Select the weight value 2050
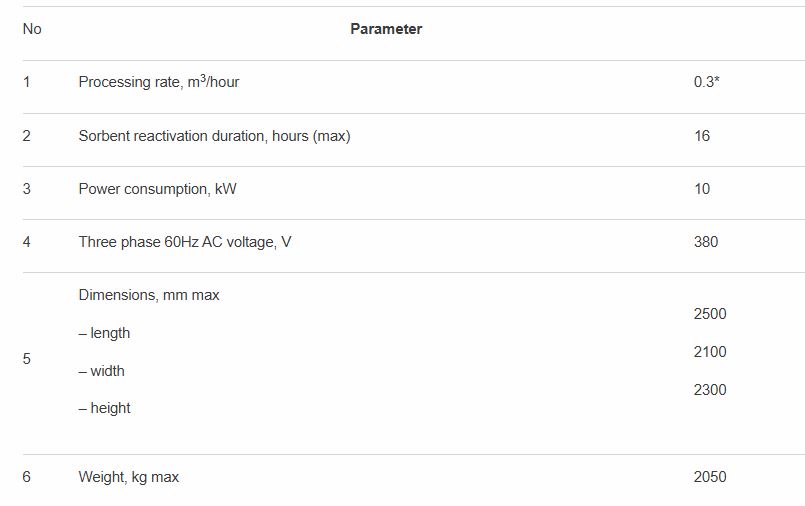 click(x=710, y=477)
